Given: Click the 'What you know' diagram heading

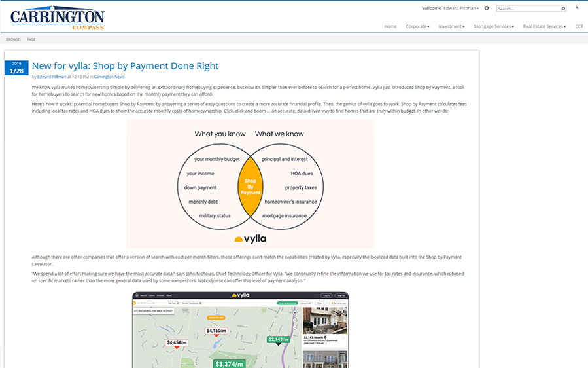Looking at the screenshot, I should (x=220, y=134).
